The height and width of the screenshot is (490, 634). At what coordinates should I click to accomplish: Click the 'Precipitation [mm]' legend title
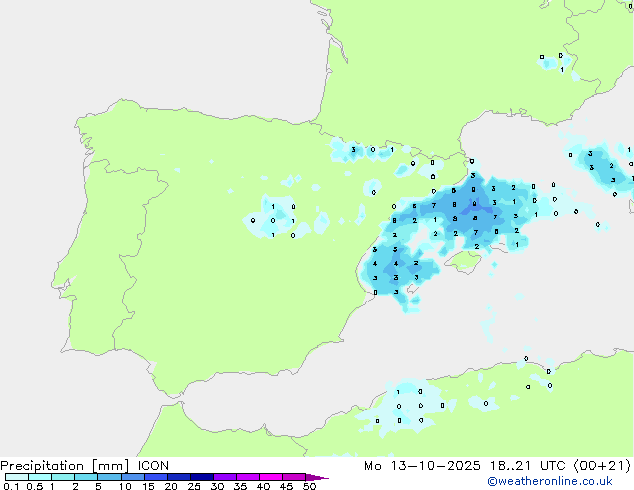[x=60, y=466]
